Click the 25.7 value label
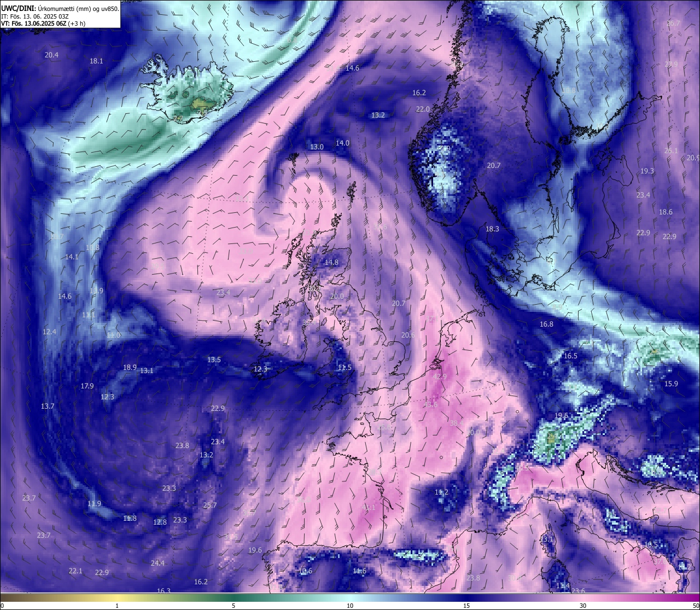The height and width of the screenshot is (610, 700). 209,506
